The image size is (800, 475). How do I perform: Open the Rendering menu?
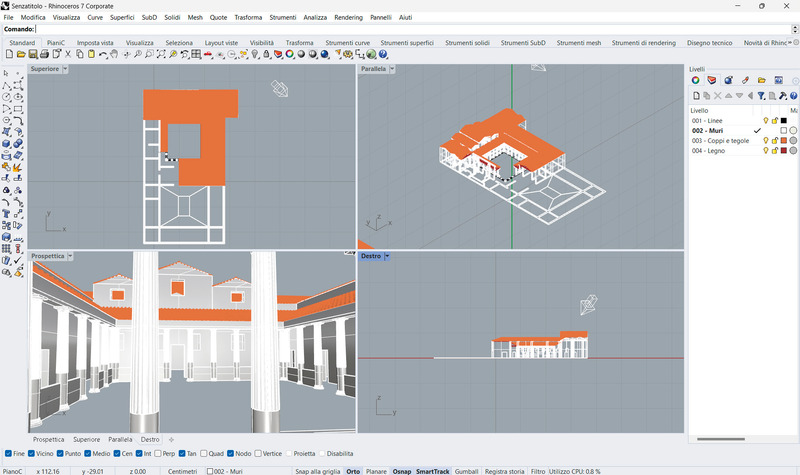point(348,17)
